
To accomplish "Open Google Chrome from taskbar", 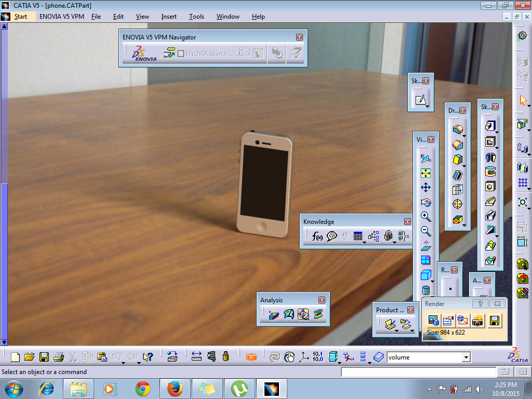I will click(x=143, y=389).
